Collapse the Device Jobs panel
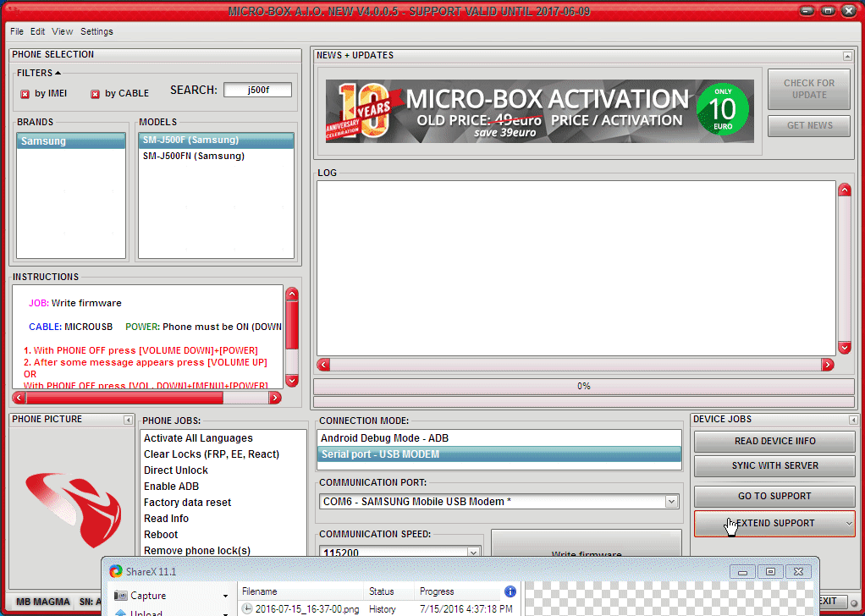Screen dimensions: 865x616 click(x=852, y=421)
